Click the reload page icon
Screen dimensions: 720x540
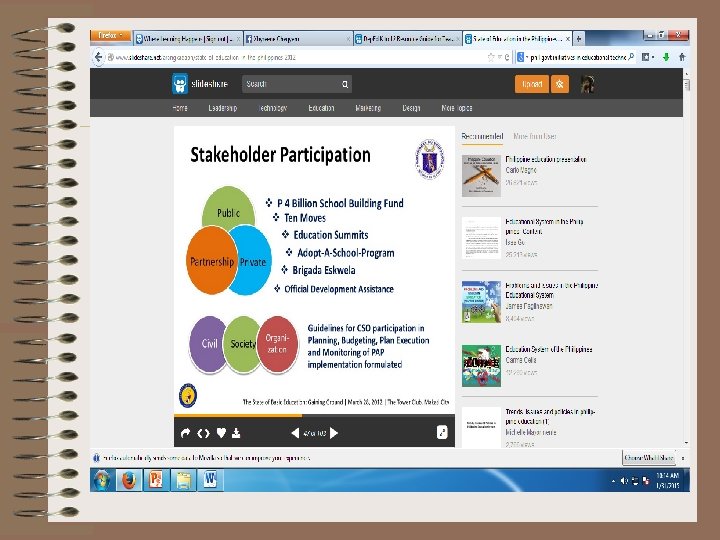click(507, 57)
